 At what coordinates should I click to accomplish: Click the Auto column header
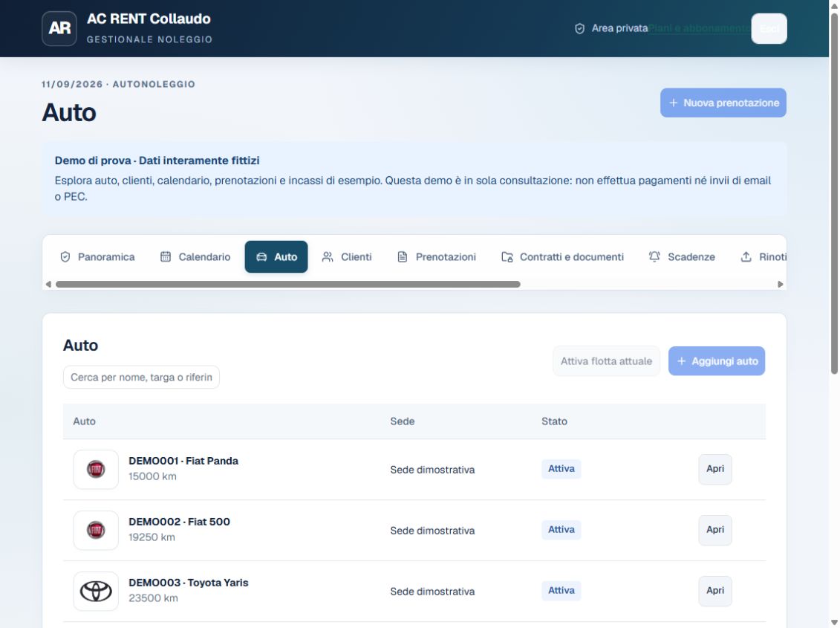click(x=84, y=421)
